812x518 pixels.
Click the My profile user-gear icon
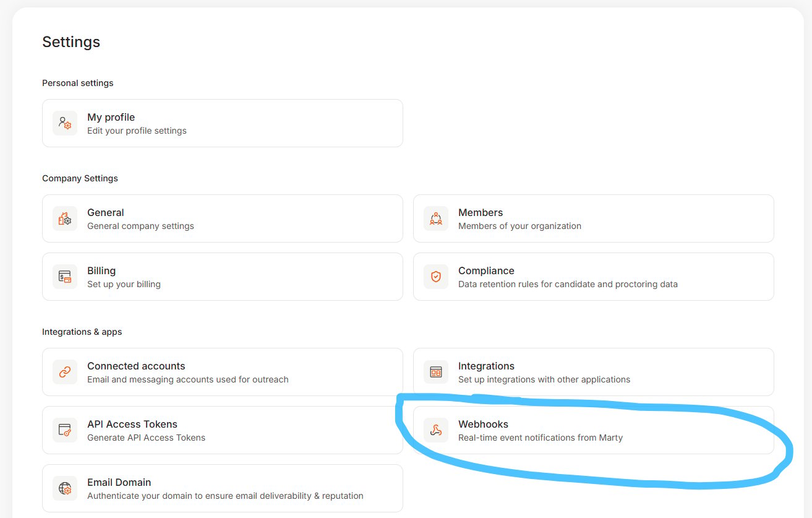click(65, 123)
